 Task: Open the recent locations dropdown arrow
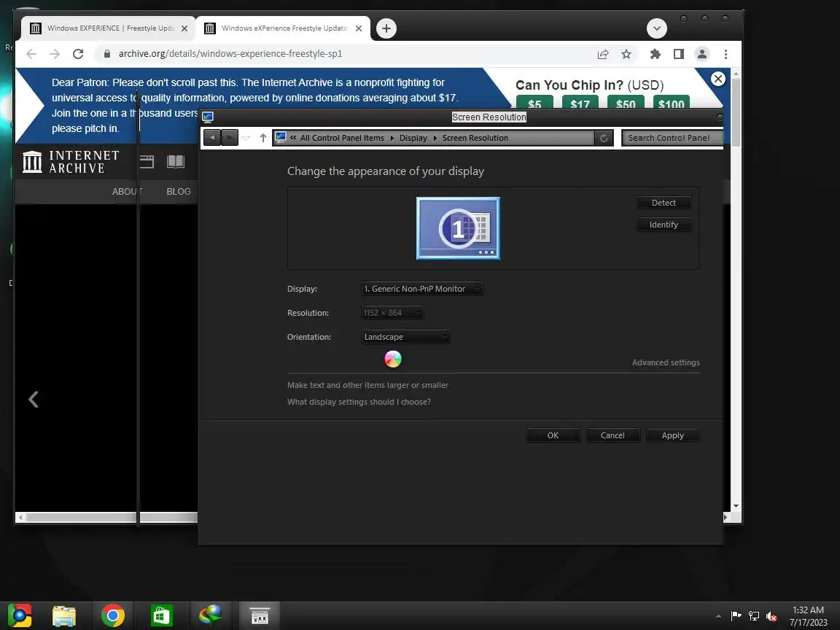pos(246,139)
